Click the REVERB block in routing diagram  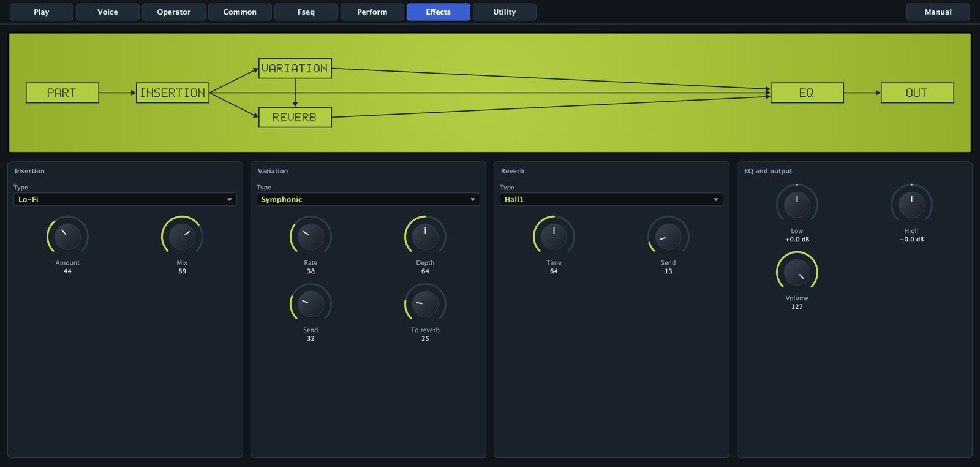pos(295,118)
